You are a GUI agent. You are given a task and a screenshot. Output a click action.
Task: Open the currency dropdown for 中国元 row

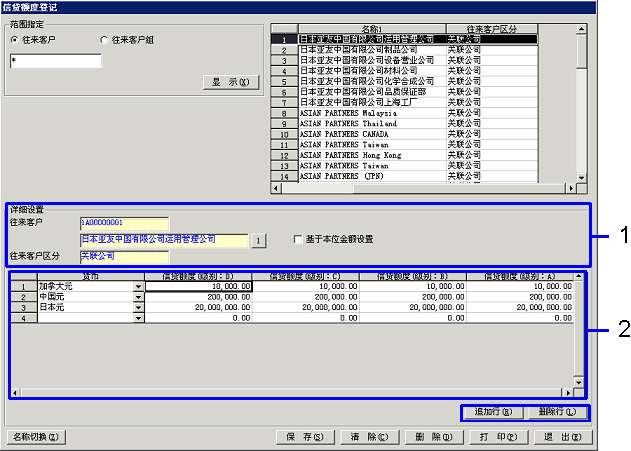point(138,297)
